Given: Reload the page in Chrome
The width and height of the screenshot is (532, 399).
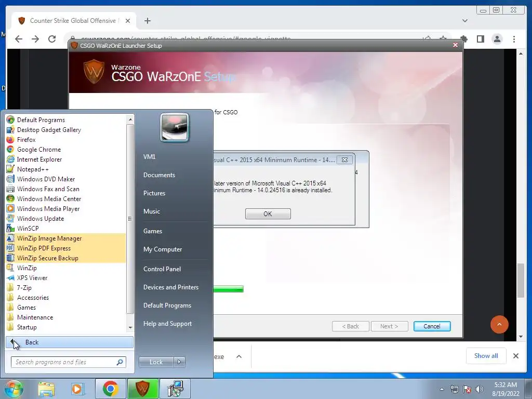Looking at the screenshot, I should coord(52,39).
